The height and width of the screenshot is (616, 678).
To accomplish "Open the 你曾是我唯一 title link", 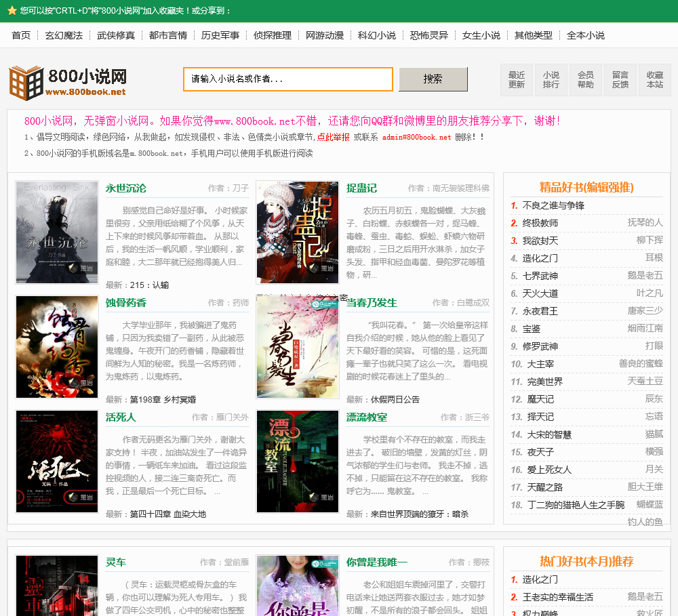I will (x=377, y=562).
